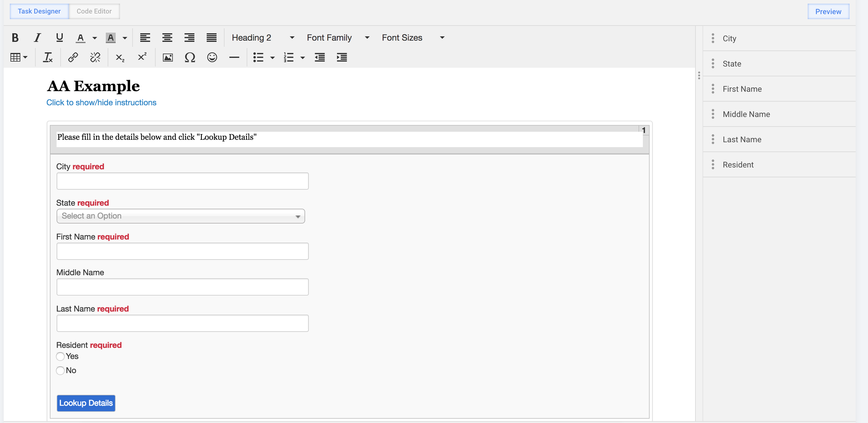The image size is (868, 423).
Task: Select the City field in sidebar
Action: point(779,38)
